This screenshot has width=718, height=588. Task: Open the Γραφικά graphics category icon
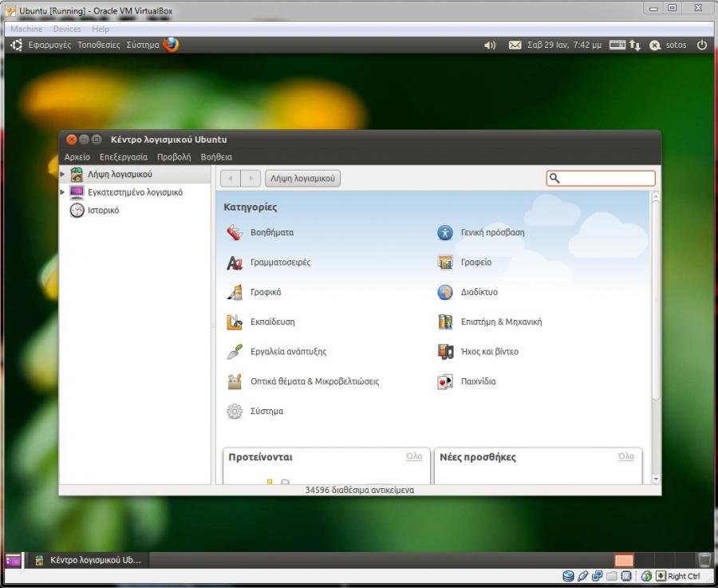pos(235,292)
